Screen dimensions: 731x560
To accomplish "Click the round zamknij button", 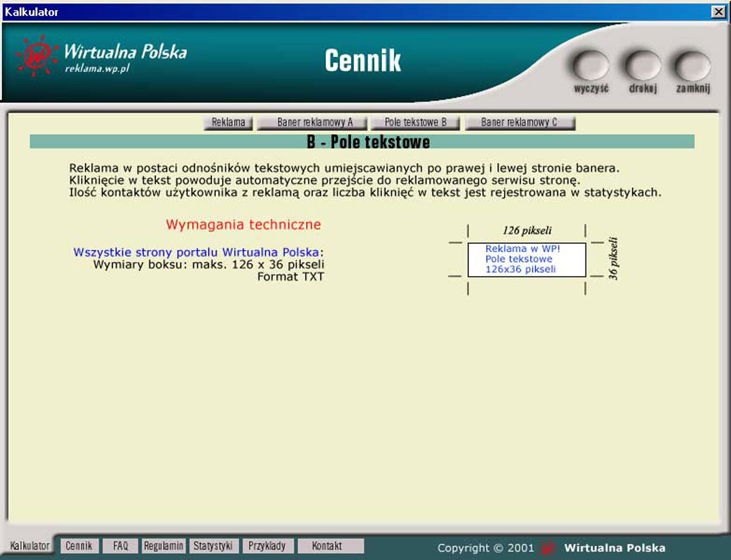I will coord(693,66).
